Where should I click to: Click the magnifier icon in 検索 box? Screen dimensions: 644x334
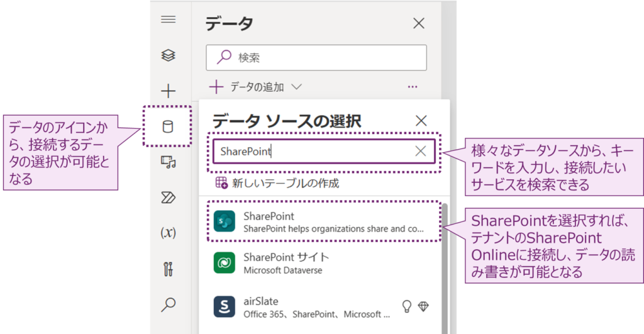pyautogui.click(x=224, y=57)
